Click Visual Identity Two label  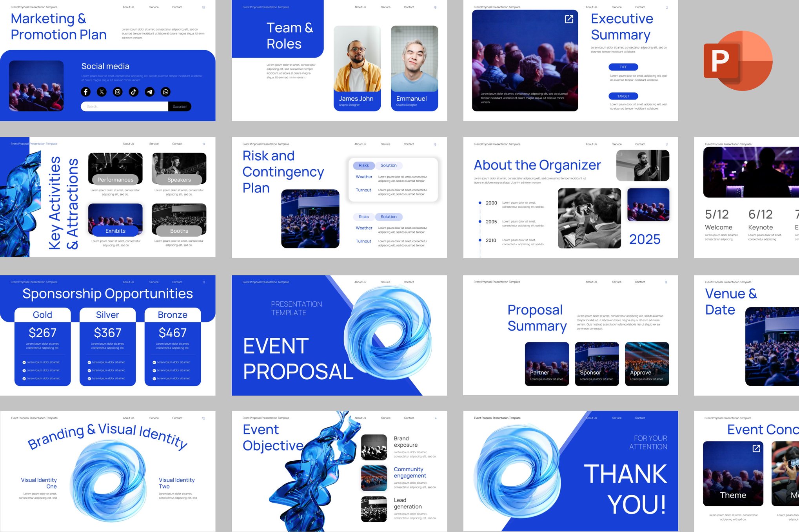coord(176,483)
